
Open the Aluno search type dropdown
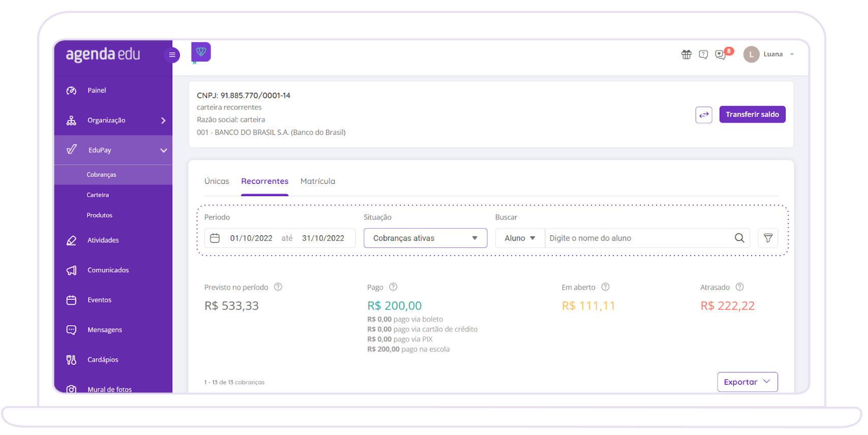520,238
